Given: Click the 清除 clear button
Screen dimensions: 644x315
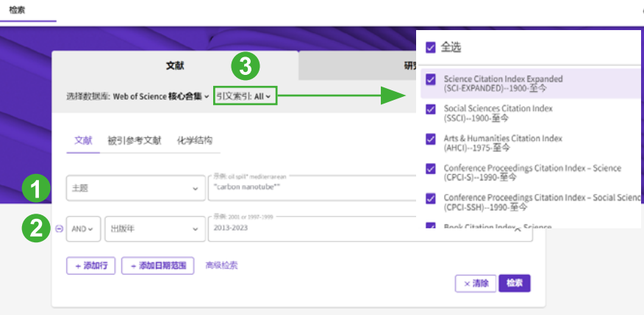Looking at the screenshot, I should (x=476, y=283).
